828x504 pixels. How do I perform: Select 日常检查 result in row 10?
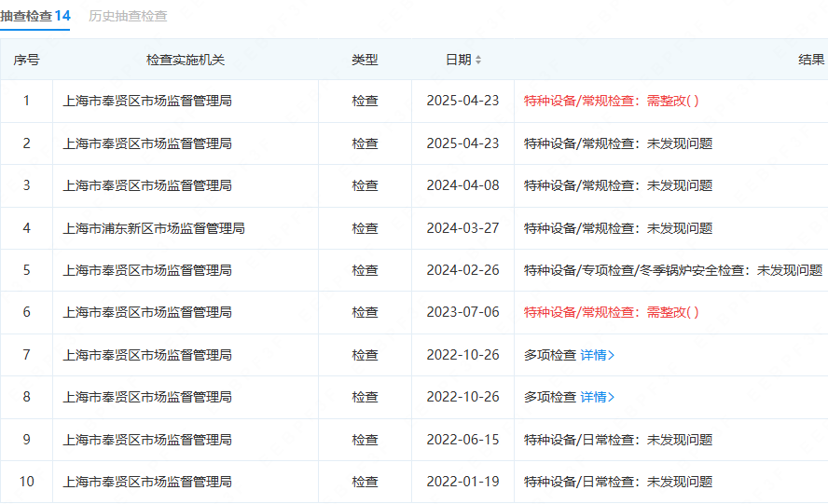[618, 482]
